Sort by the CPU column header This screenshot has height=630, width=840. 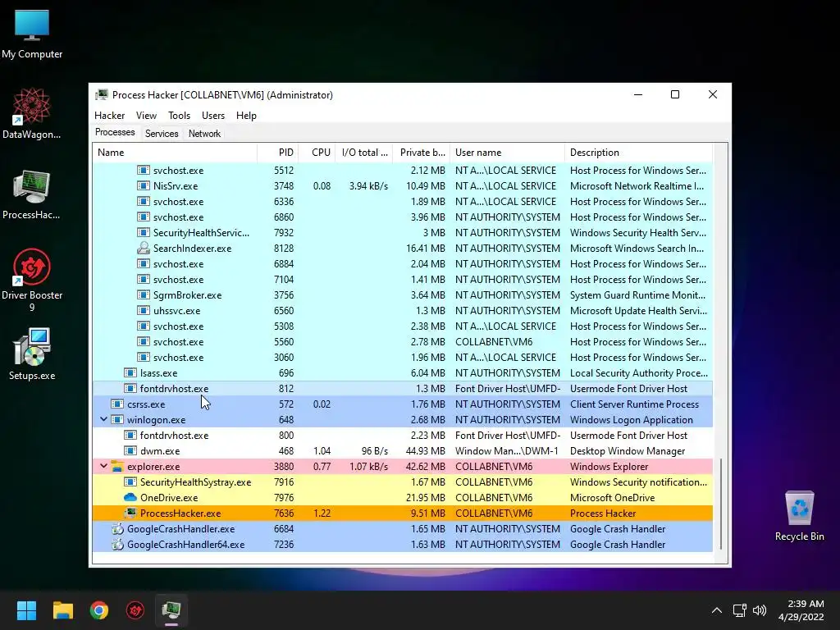coord(317,153)
